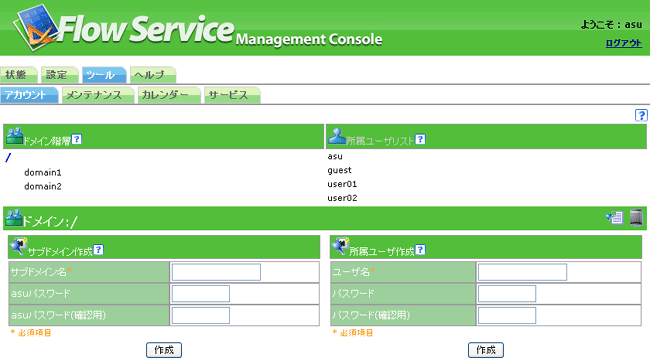The width and height of the screenshot is (650, 361).
Task: Focus the ユーザ名 input field
Action: (x=522, y=272)
